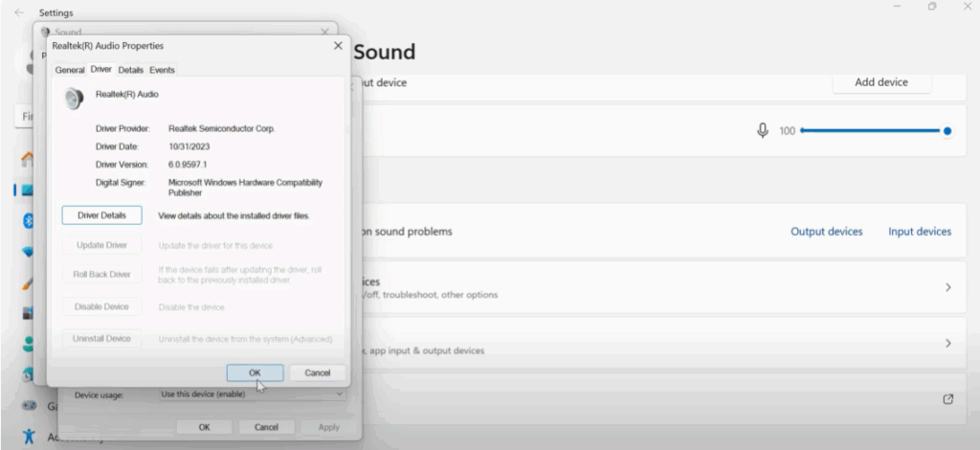The height and width of the screenshot is (450, 980).
Task: Click the microphone icon beside input volume
Action: tap(763, 130)
